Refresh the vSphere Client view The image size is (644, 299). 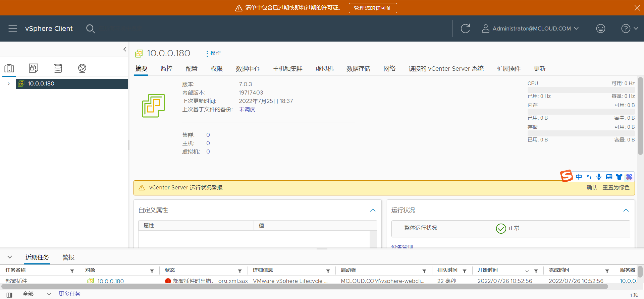(465, 28)
